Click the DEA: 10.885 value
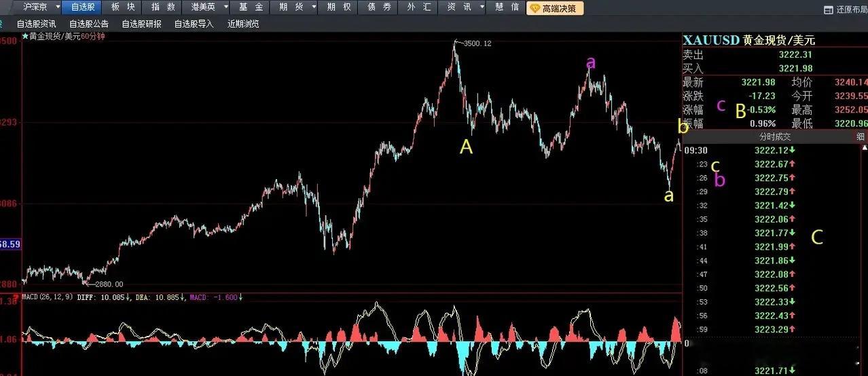Screen dimensions: 868x376 click(x=159, y=297)
